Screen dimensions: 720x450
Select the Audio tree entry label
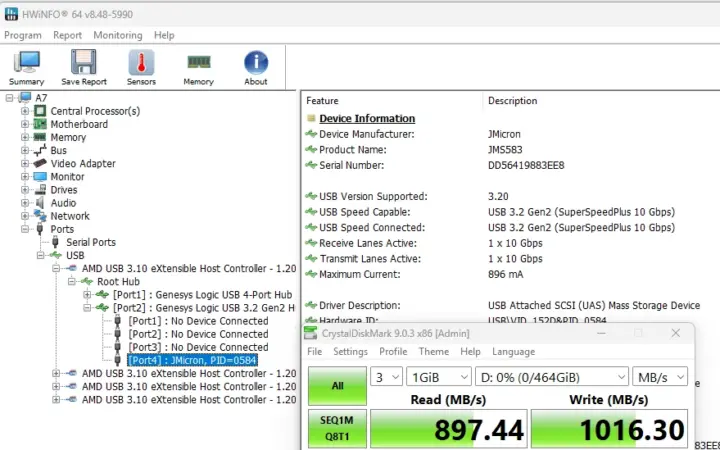63,202
